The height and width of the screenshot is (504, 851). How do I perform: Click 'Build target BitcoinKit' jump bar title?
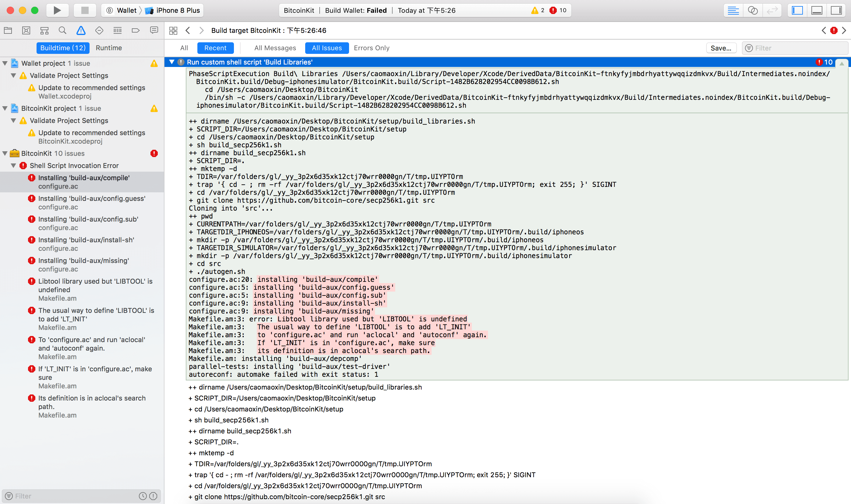[x=268, y=30]
